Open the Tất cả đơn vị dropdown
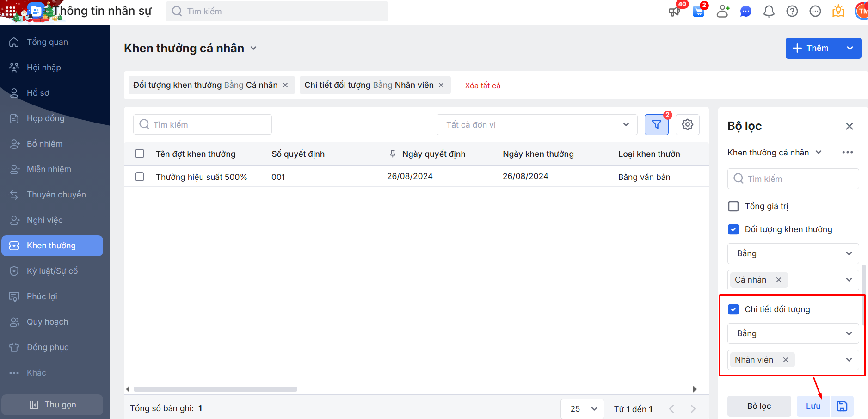The width and height of the screenshot is (868, 419). pyautogui.click(x=537, y=124)
